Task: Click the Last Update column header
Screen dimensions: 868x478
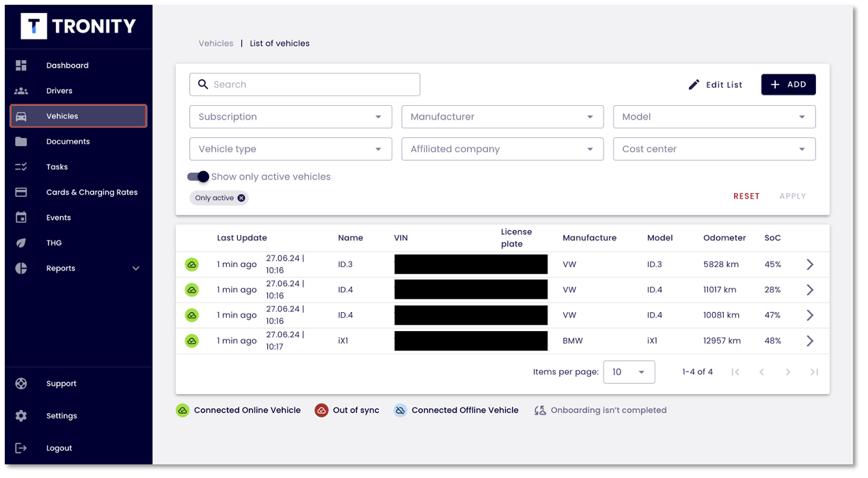Action: (x=242, y=238)
